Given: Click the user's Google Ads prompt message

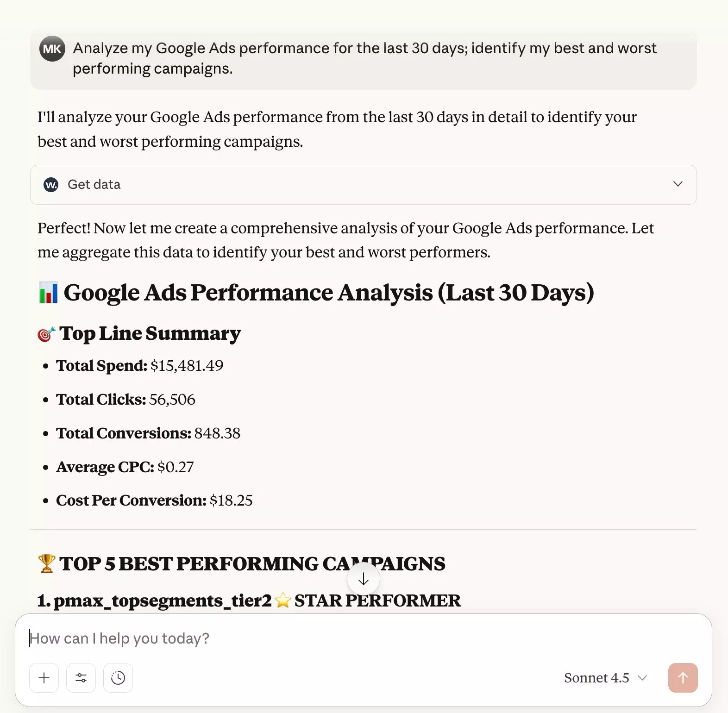Looking at the screenshot, I should 364,58.
